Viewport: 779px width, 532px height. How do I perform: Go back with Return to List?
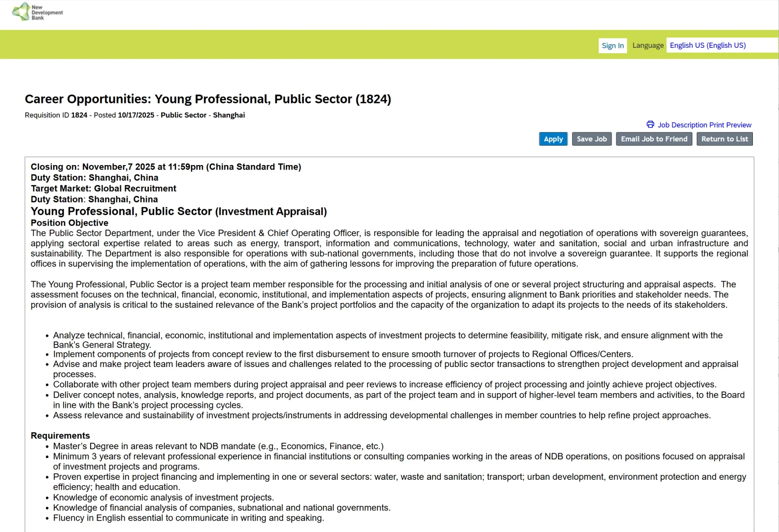pos(724,139)
